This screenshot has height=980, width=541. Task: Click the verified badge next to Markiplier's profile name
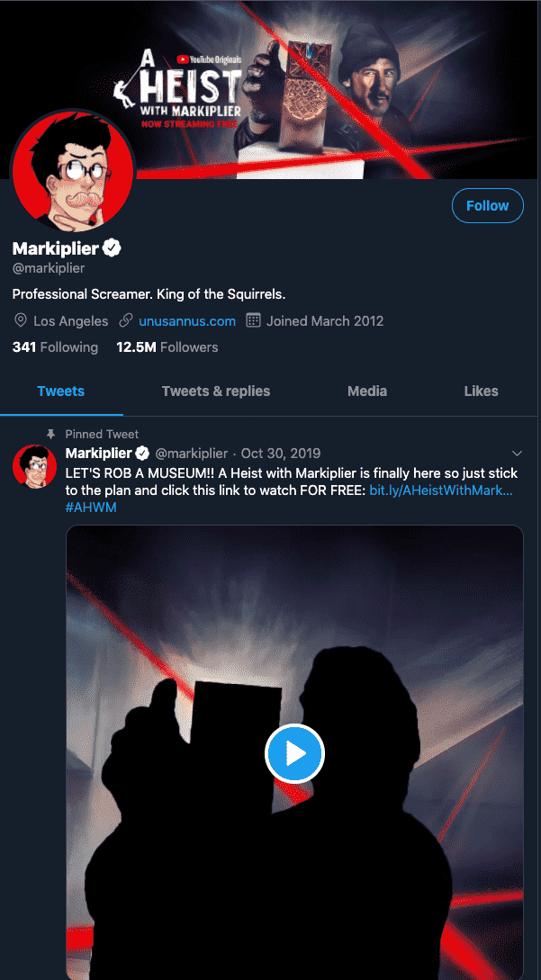112,248
